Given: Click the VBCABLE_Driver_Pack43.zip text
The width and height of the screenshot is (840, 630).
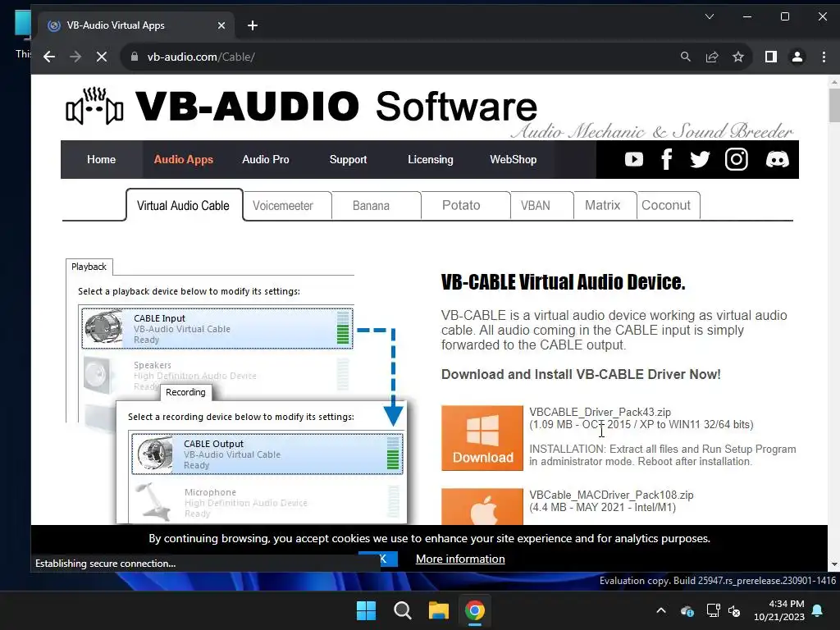Looking at the screenshot, I should click(x=600, y=412).
